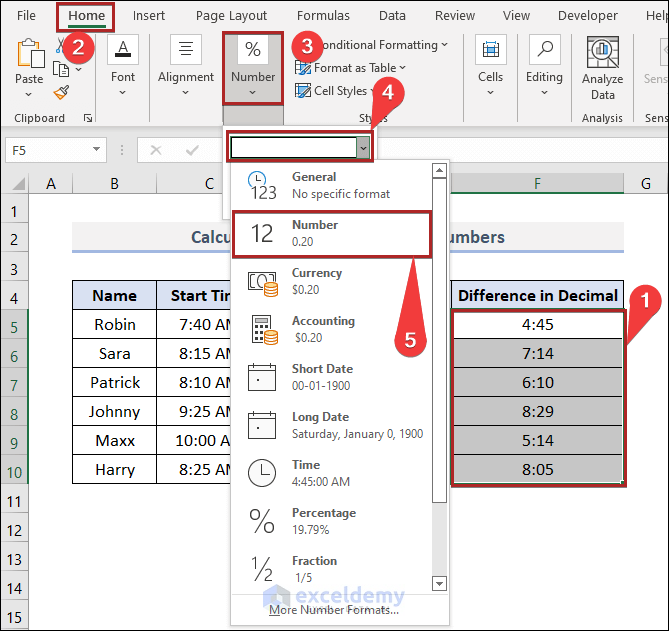Screen dimensions: 669x631
Task: Open the Editing search icon
Action: coord(544,51)
